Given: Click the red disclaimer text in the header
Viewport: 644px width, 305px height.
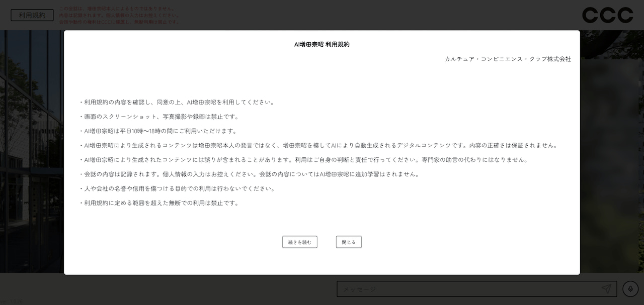Looking at the screenshot, I should [x=119, y=15].
